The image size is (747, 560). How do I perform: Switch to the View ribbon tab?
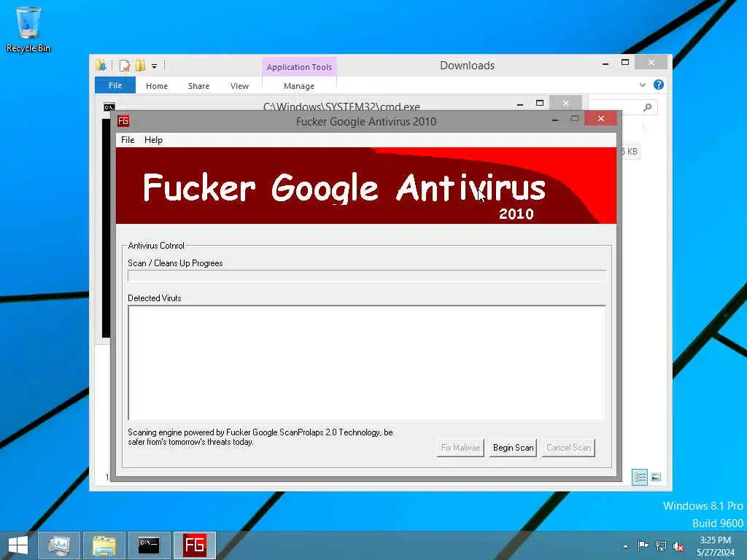(239, 86)
